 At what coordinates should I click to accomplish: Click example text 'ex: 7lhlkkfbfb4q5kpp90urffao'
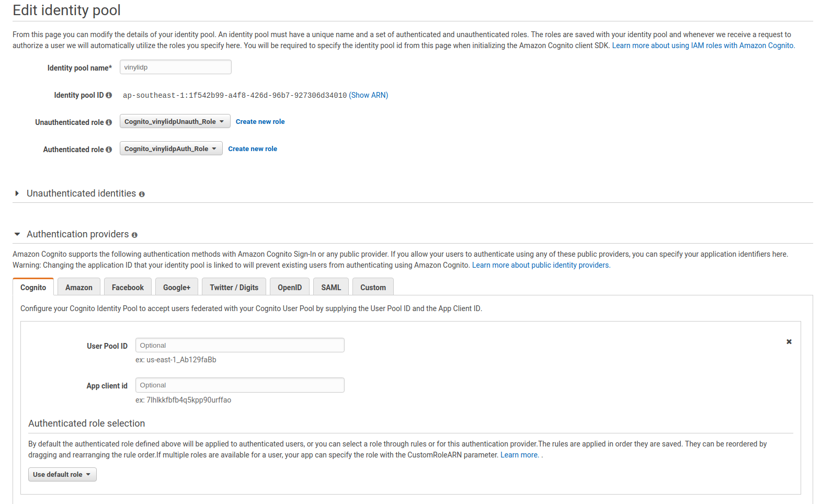[x=183, y=400]
